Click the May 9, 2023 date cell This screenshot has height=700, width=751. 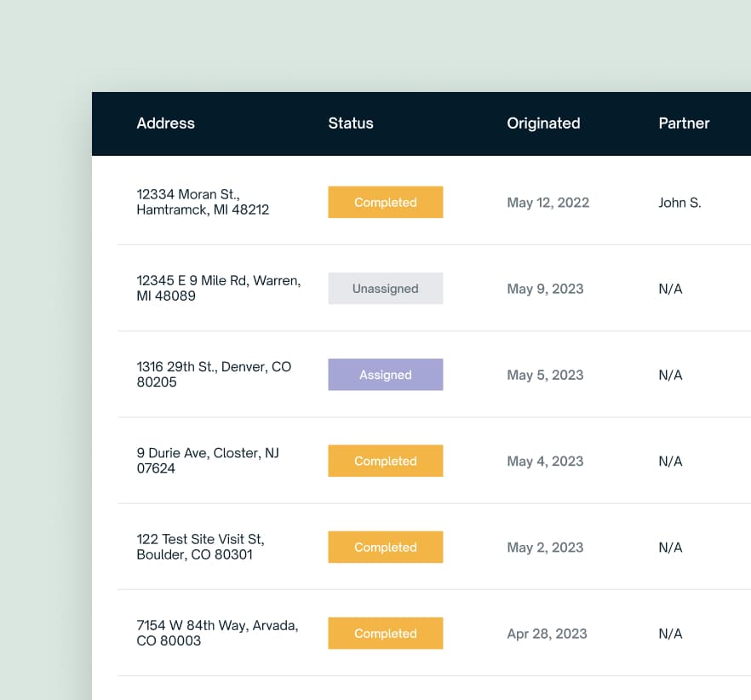(545, 289)
